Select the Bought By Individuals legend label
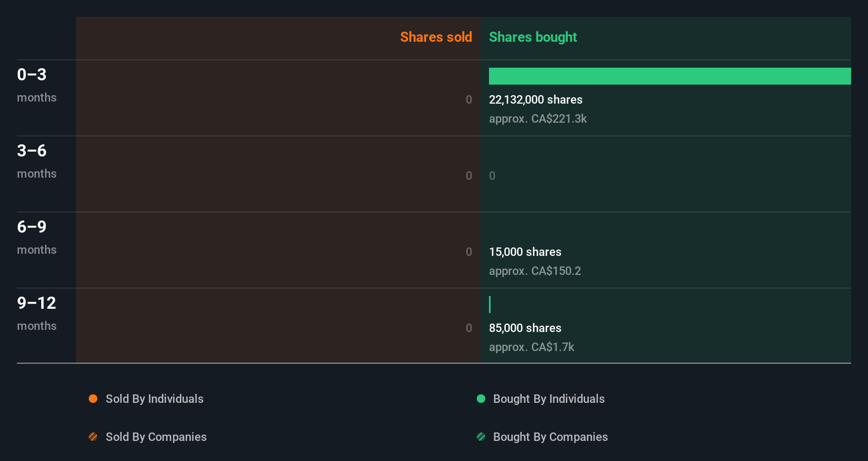 (549, 399)
